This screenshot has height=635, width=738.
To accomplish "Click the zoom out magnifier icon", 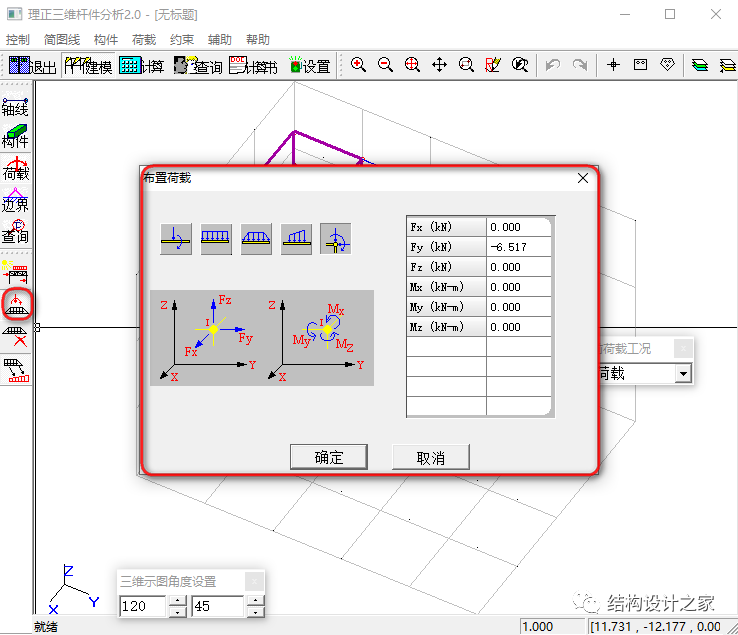I will (x=385, y=64).
